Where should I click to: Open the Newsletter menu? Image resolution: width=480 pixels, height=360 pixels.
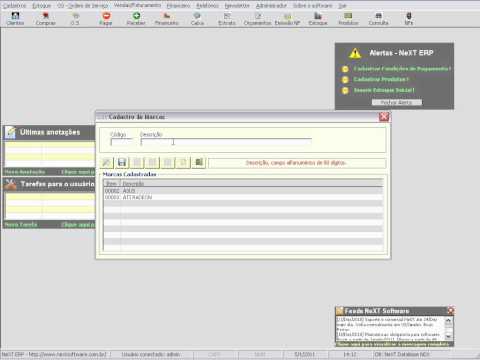tap(237, 6)
